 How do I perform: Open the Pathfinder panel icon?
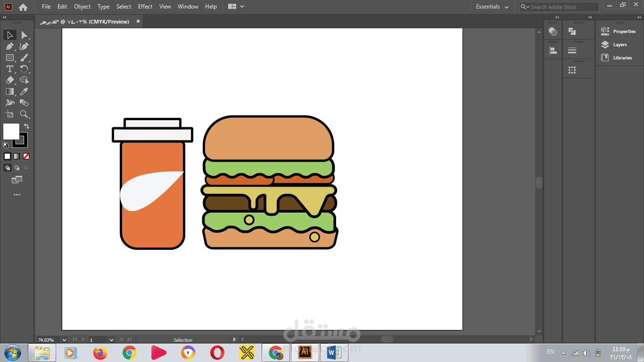[x=572, y=32]
